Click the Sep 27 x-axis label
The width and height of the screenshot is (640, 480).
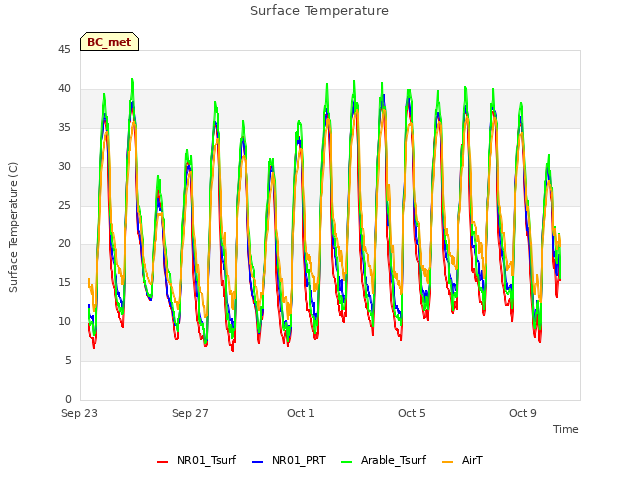[x=190, y=413]
